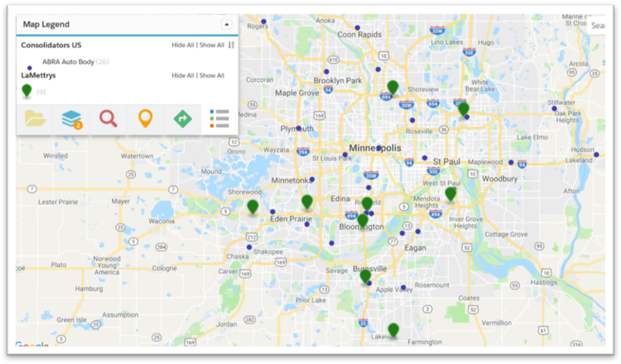Image resolution: width=621 pixels, height=364 pixels.
Task: Click the blue dot on Plymouth
Action: (x=299, y=128)
